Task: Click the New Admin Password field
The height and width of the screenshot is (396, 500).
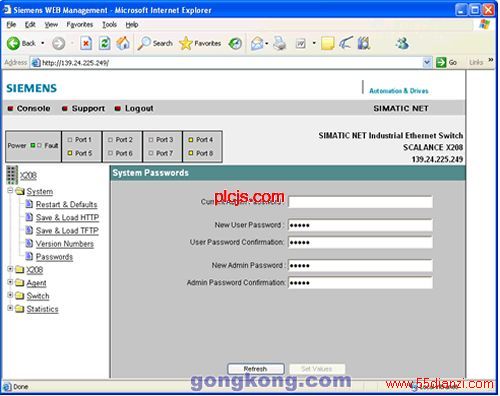Action: (x=360, y=266)
